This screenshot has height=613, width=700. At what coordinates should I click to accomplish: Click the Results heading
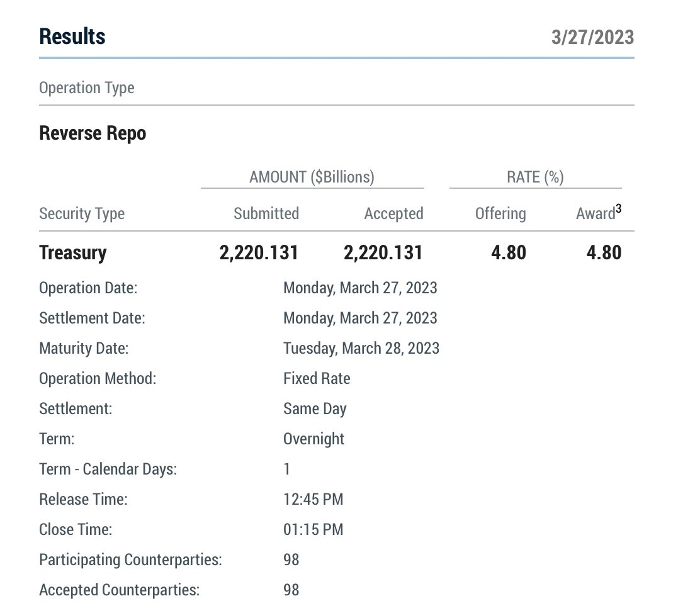pyautogui.click(x=72, y=37)
